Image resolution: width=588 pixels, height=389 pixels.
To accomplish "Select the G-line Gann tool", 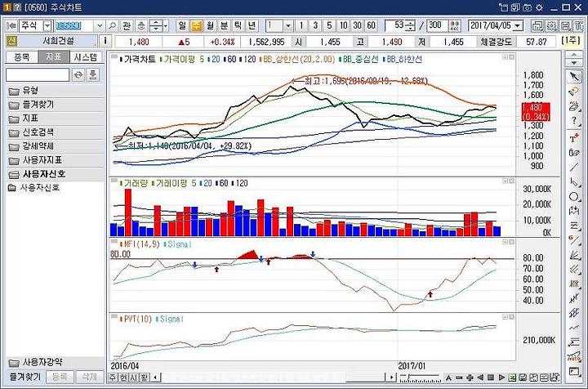I will (574, 240).
